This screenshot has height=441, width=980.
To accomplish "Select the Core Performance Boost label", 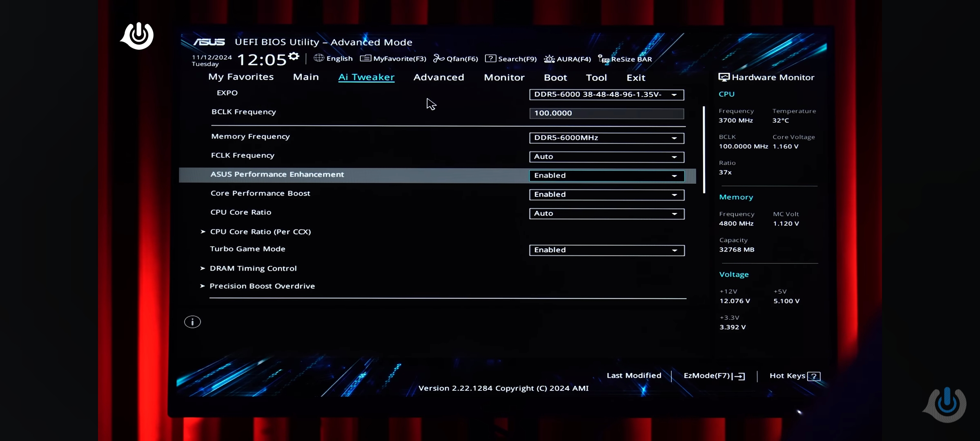I will (x=260, y=193).
